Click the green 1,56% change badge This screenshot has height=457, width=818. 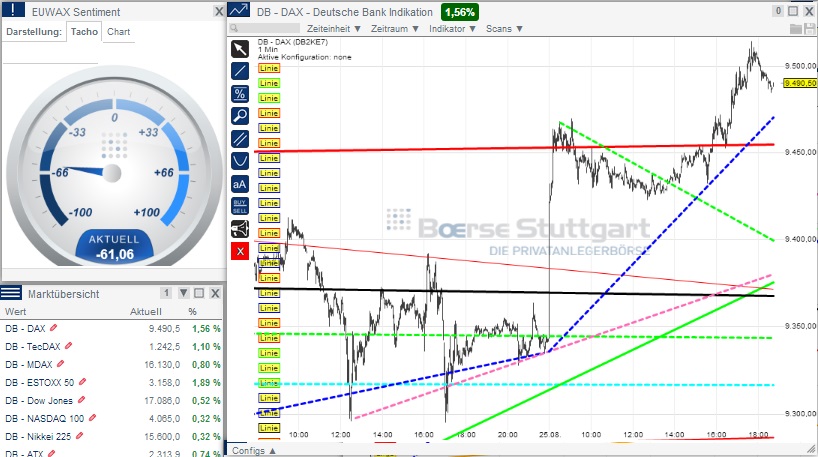click(460, 12)
